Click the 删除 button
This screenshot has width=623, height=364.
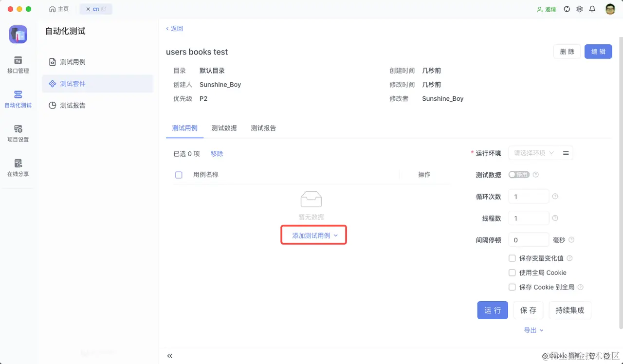pyautogui.click(x=567, y=52)
